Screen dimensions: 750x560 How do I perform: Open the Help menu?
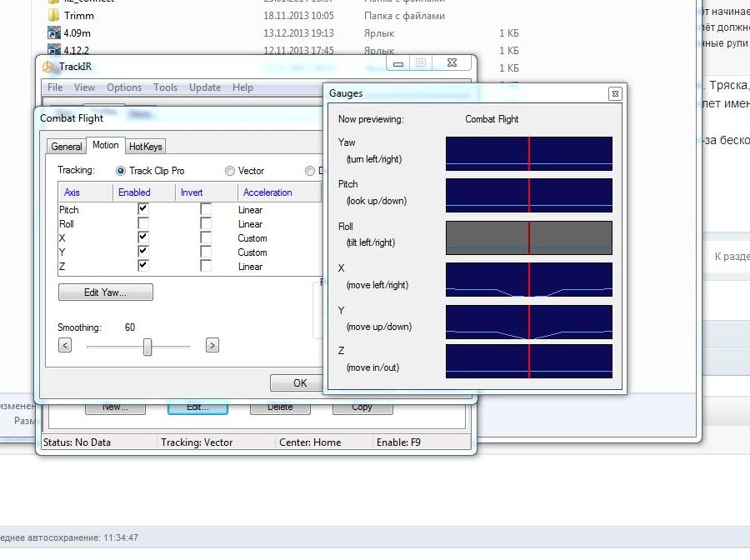242,87
